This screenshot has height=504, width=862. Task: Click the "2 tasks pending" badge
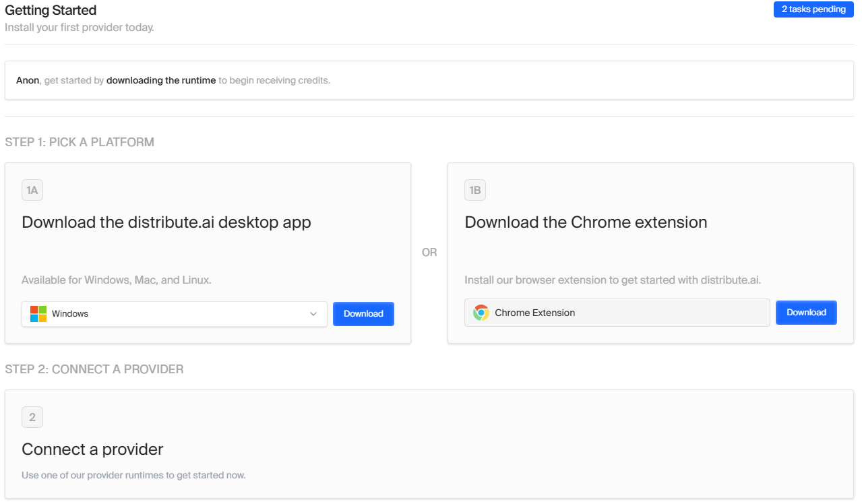[813, 9]
